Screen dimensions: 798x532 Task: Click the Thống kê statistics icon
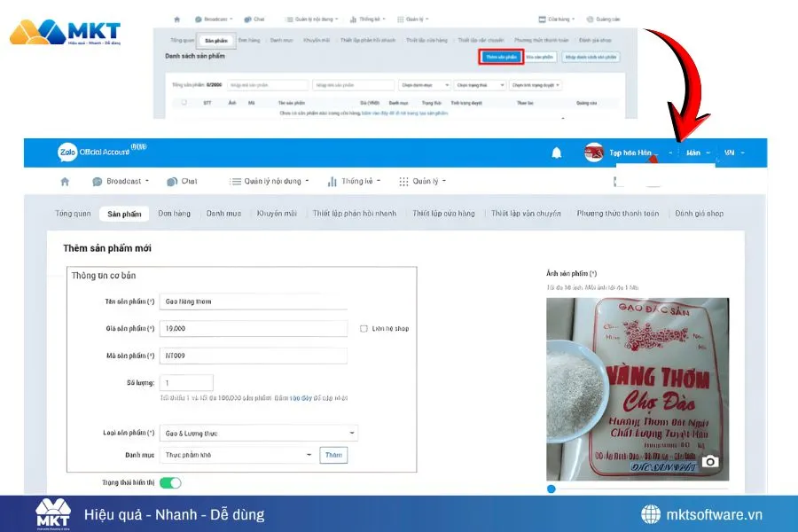pos(332,180)
